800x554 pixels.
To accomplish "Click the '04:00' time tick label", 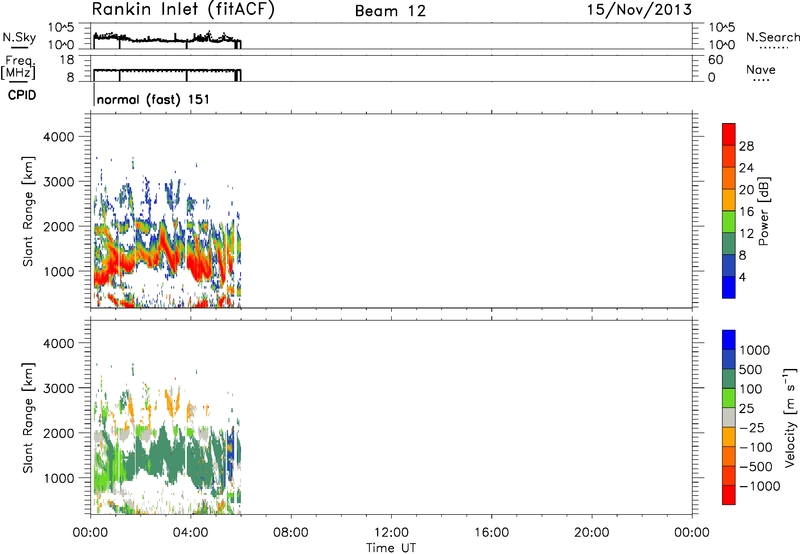I will pyautogui.click(x=191, y=533).
